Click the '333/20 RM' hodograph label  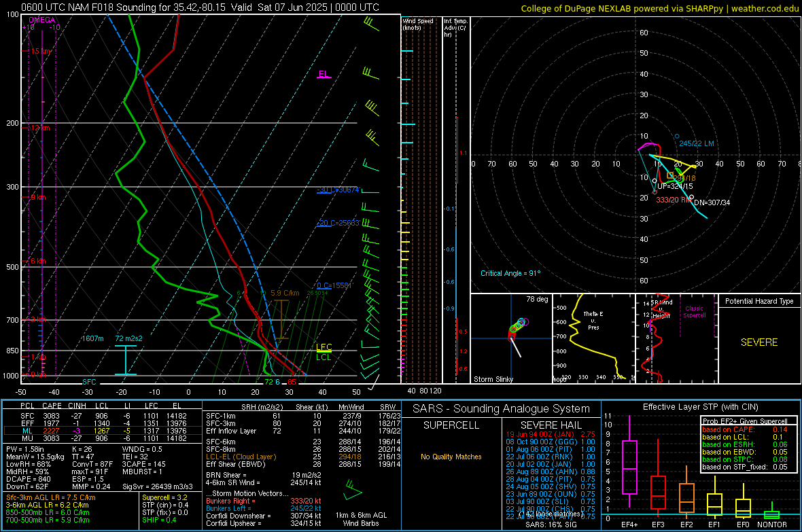pyautogui.click(x=674, y=200)
